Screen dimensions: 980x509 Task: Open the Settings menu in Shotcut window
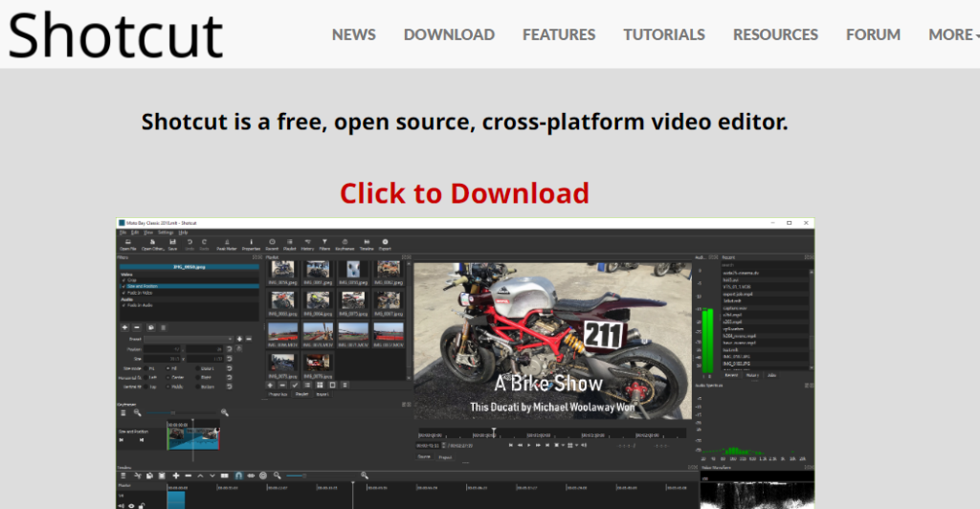tap(166, 232)
